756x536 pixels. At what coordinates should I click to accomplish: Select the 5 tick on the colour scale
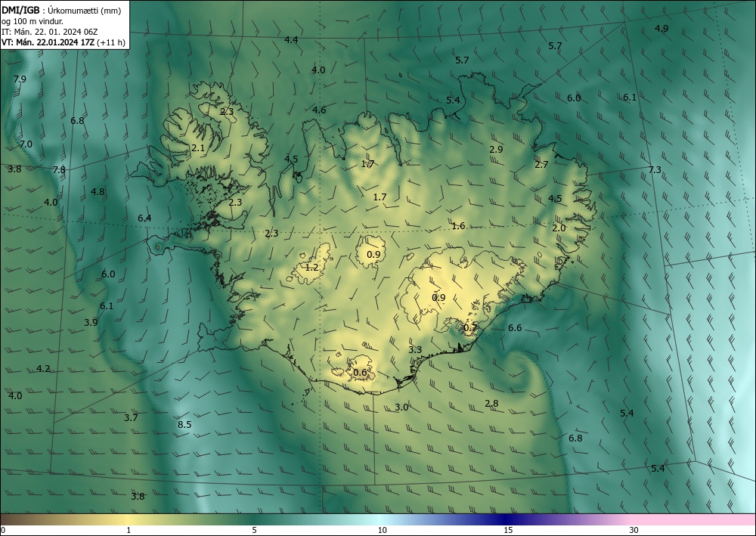pos(254,530)
